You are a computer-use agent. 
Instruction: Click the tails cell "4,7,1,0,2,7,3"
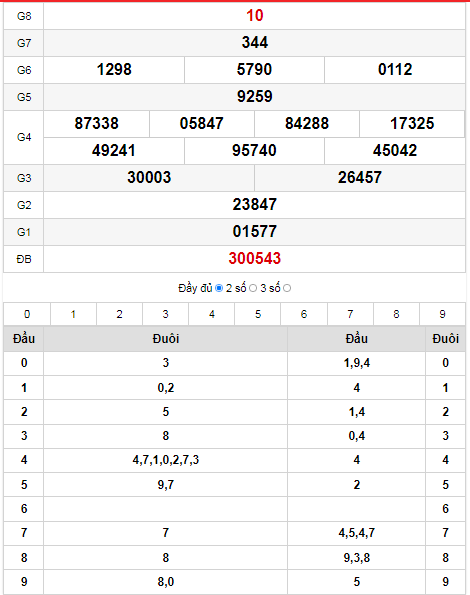tap(165, 460)
